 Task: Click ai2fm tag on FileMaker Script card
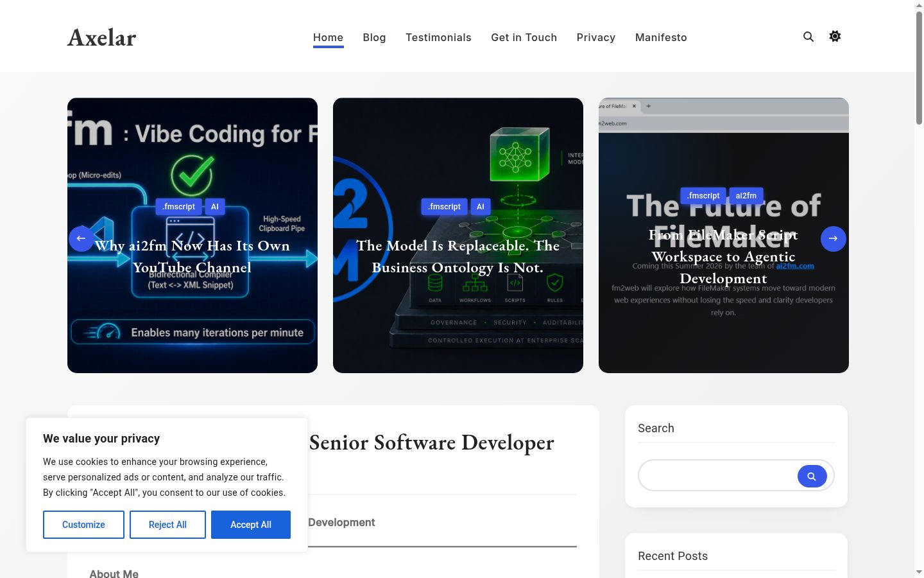click(746, 196)
